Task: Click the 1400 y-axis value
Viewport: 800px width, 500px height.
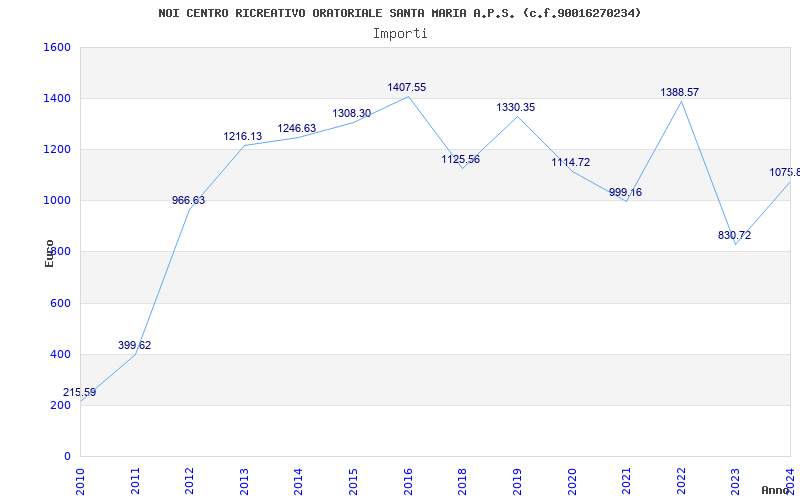Action: (x=57, y=98)
